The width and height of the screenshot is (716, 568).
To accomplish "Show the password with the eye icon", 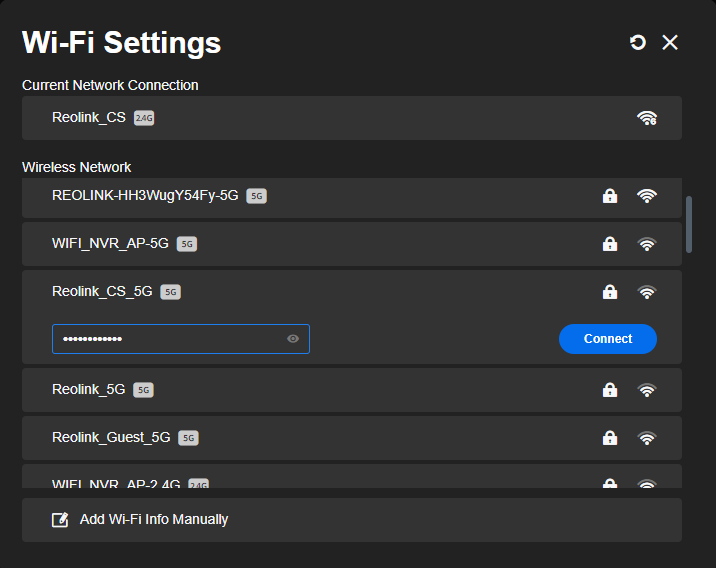I will [x=293, y=339].
